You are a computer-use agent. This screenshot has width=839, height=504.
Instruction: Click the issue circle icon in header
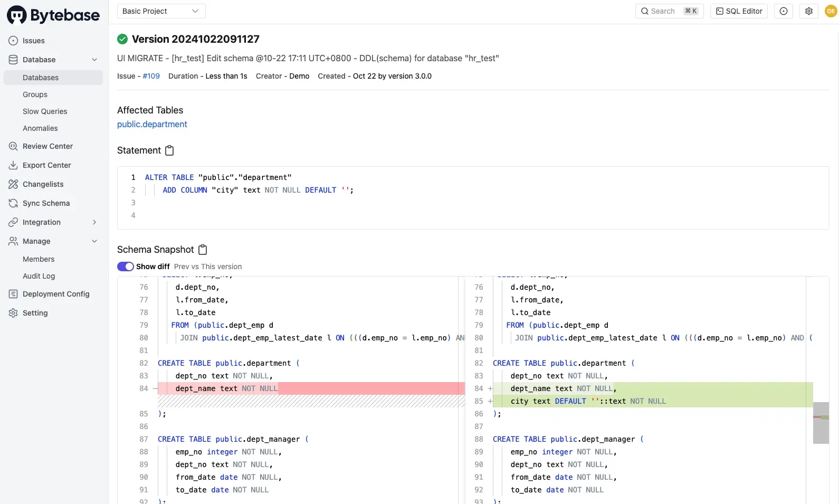784,11
